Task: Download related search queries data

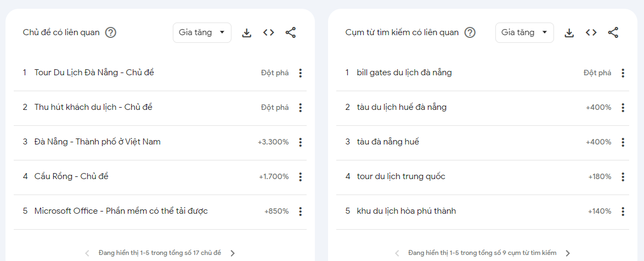Action: [x=569, y=33]
